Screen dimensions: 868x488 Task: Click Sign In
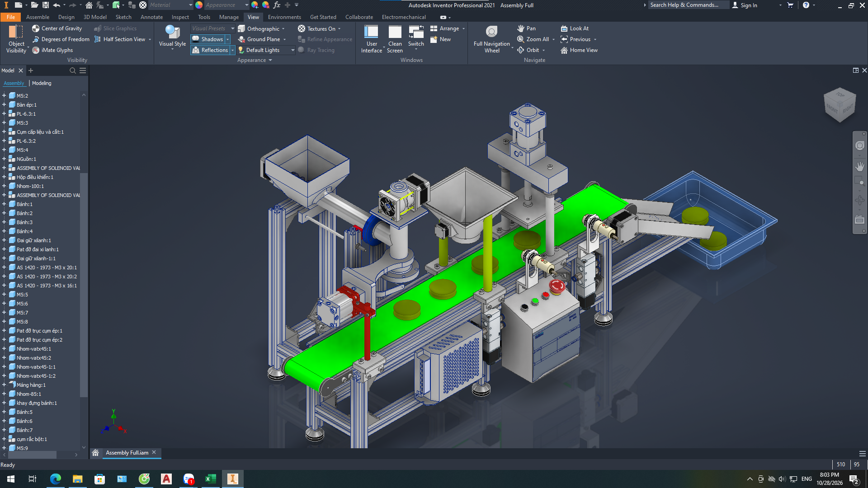pos(745,5)
